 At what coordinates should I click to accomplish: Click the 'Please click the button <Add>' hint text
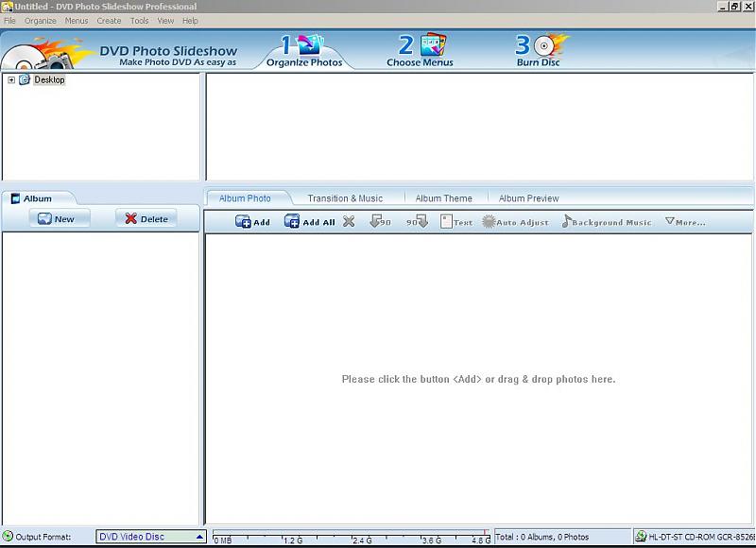click(478, 379)
